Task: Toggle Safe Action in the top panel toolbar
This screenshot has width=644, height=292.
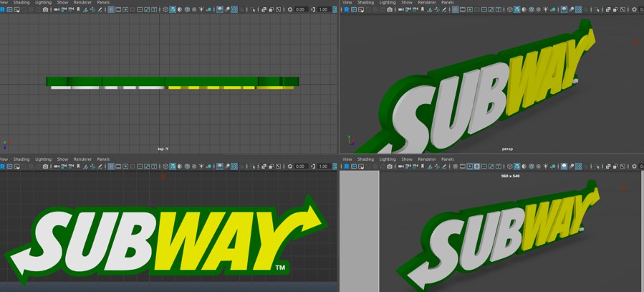Action: 147,9
